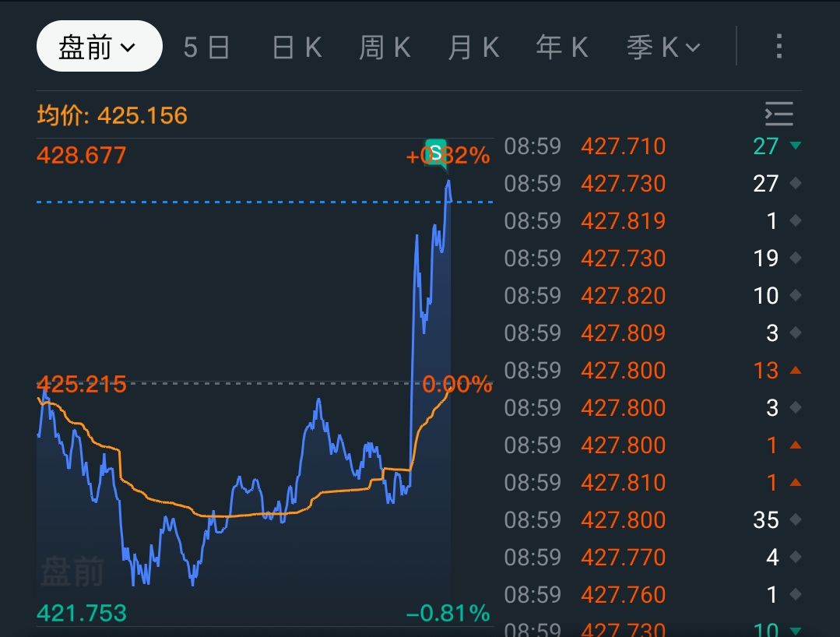Click red up arrow beside volume 13
Viewport: 840px width, 637px height.
tap(796, 370)
